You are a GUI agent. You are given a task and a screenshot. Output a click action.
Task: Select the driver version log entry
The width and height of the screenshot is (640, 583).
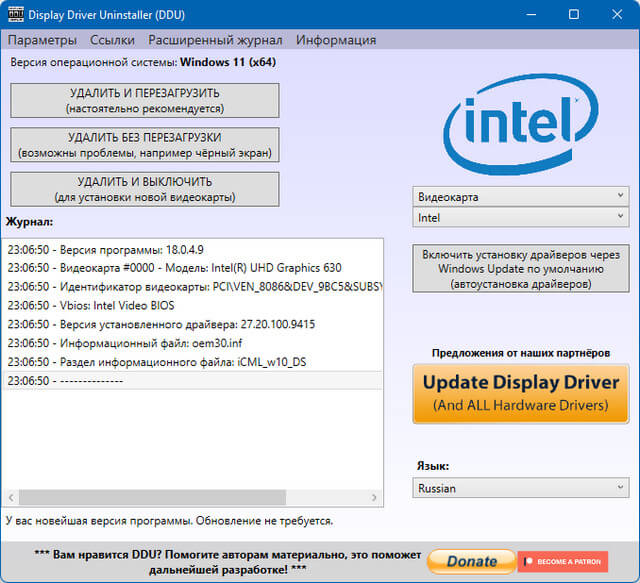[x=160, y=324]
